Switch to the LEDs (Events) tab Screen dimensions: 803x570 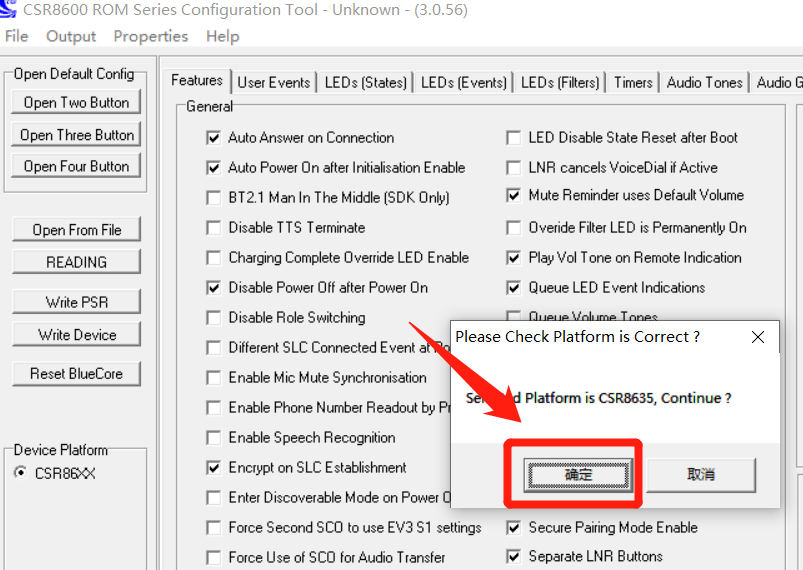pos(463,82)
